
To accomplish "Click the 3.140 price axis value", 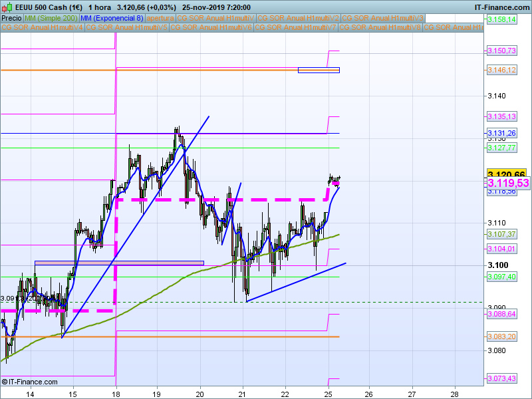I will tap(496, 96).
